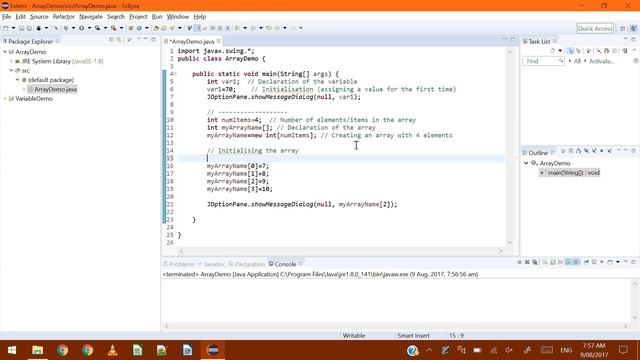
Task: Click the Last Edit Location toolbar icon
Action: tap(269, 28)
